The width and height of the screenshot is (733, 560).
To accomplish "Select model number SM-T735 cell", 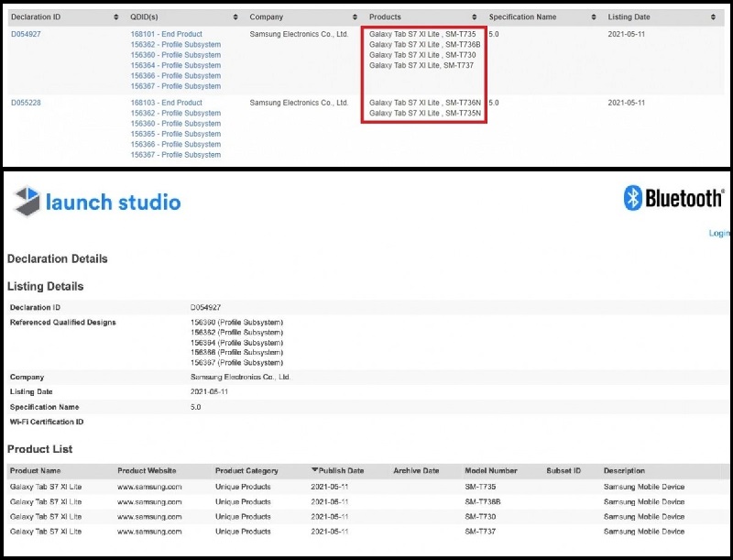I will click(x=480, y=487).
